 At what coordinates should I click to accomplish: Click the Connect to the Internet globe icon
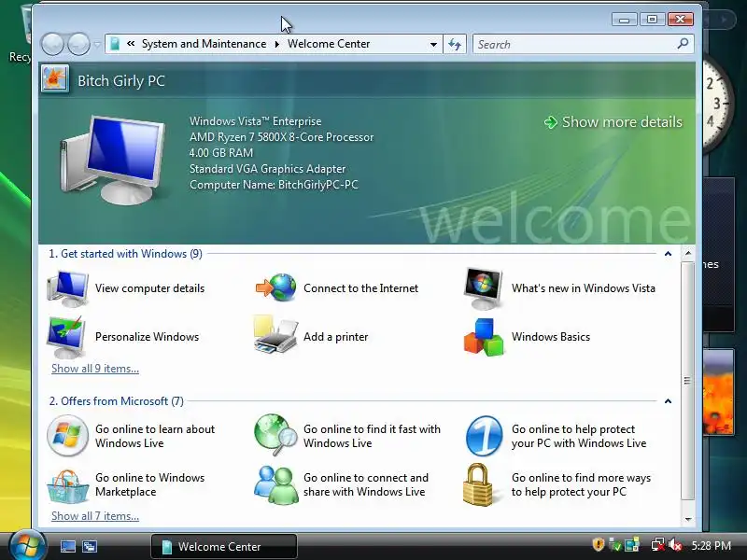tap(275, 287)
